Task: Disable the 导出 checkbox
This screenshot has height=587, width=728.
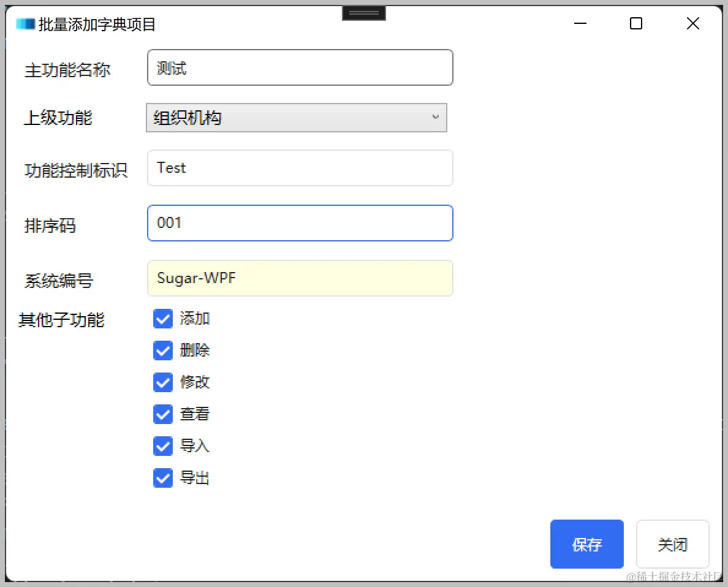Action: [163, 478]
